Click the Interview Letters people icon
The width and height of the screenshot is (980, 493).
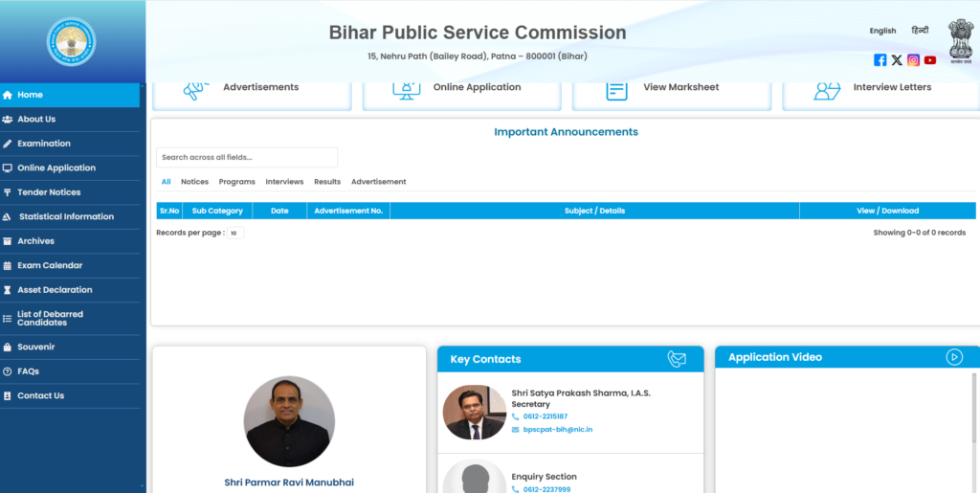[x=826, y=91]
